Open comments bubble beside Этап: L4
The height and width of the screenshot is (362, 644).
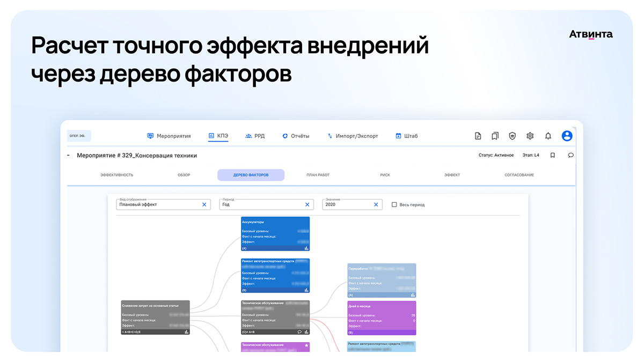tap(570, 155)
